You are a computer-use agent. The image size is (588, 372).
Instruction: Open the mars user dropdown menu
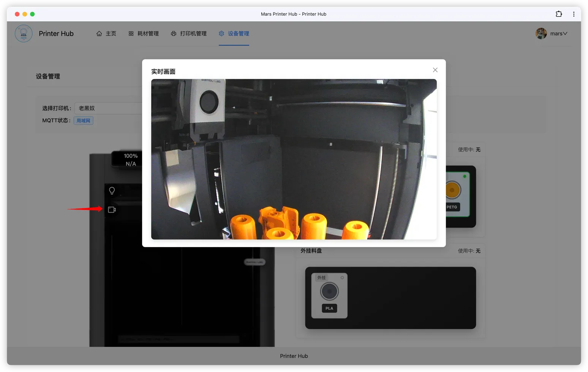tap(558, 33)
